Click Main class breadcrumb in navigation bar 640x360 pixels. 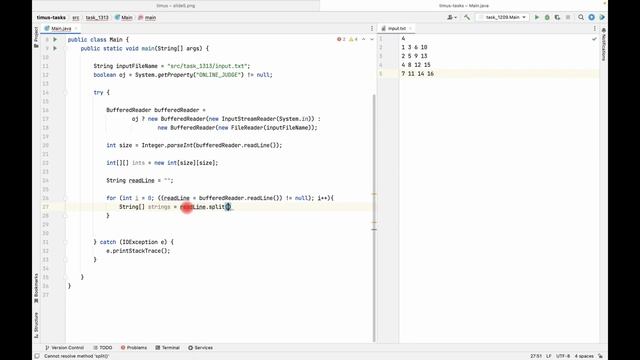point(124,18)
